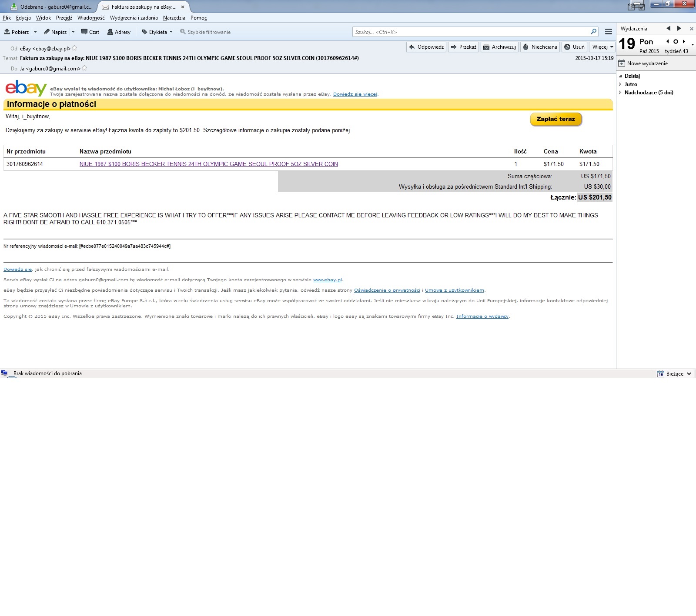This screenshot has width=696, height=616.
Task: Open the Plik menu
Action: [7, 18]
